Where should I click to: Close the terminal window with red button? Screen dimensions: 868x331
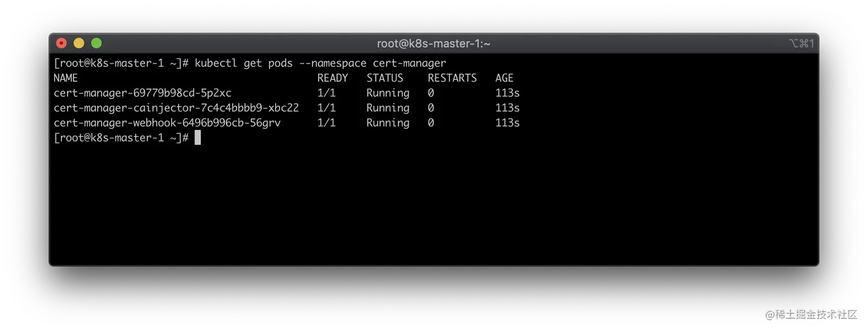tap(61, 43)
